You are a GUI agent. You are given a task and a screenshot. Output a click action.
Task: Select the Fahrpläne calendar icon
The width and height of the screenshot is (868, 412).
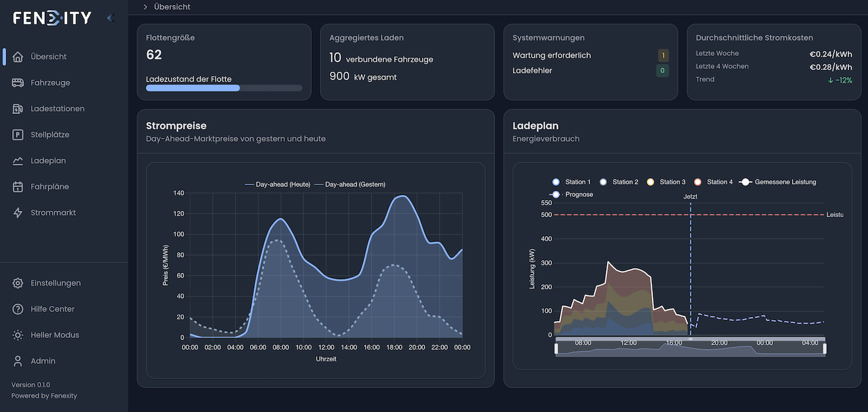coord(17,186)
